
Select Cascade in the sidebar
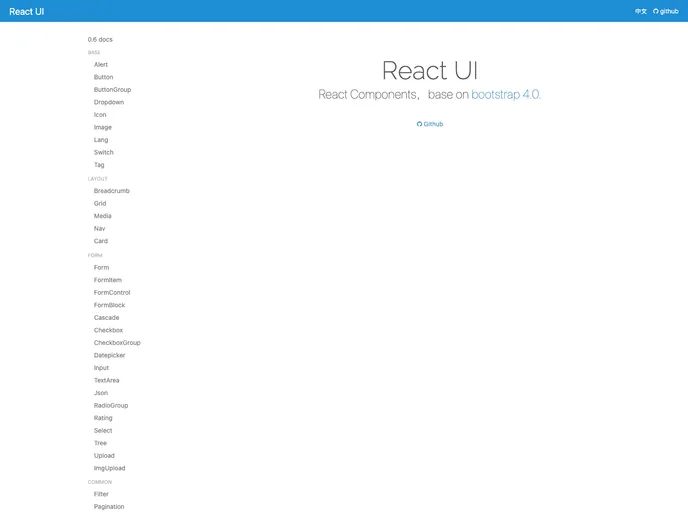[107, 318]
